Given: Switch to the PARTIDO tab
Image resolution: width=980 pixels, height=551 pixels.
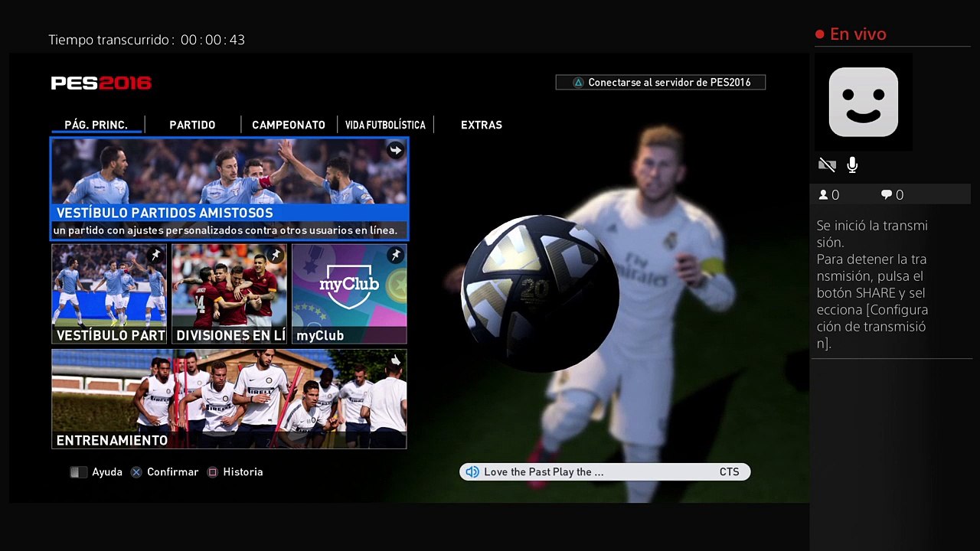Looking at the screenshot, I should tap(192, 125).
